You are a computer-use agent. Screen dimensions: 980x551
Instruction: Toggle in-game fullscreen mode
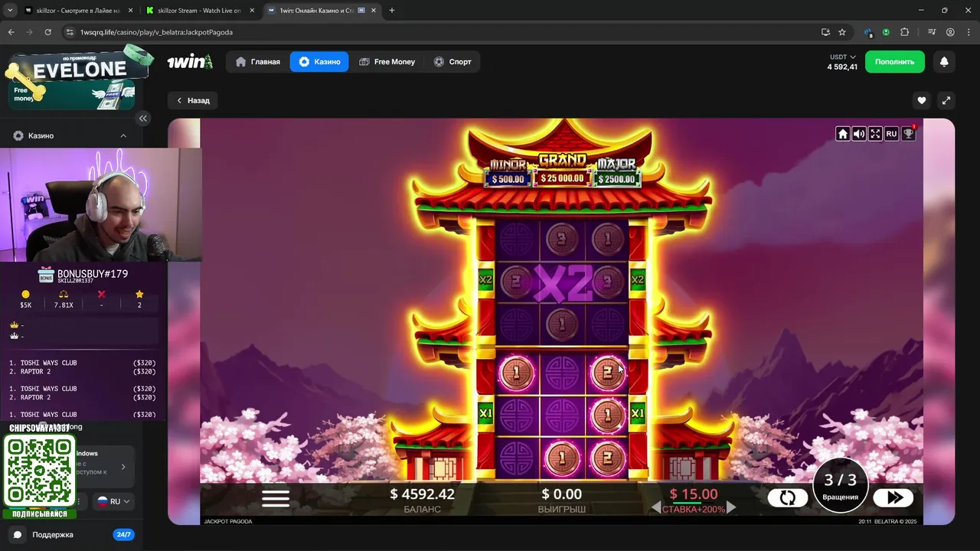(x=875, y=134)
